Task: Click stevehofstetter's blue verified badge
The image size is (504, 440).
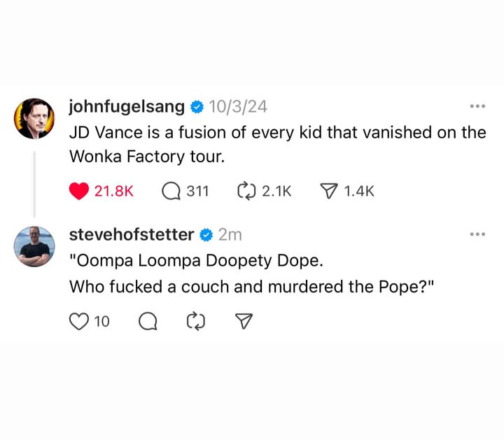Action: pos(206,235)
